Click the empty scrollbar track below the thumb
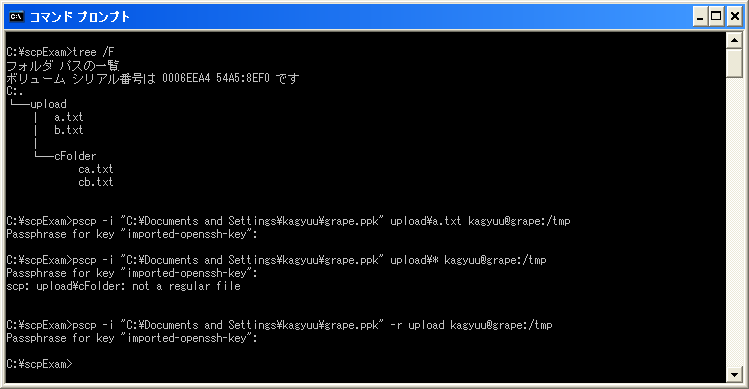The height and width of the screenshot is (389, 749). click(734, 220)
